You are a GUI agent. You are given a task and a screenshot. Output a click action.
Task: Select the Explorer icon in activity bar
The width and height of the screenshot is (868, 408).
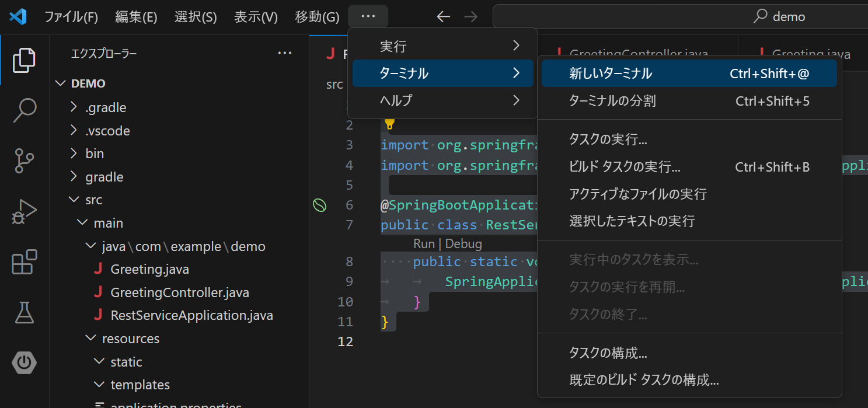(24, 60)
